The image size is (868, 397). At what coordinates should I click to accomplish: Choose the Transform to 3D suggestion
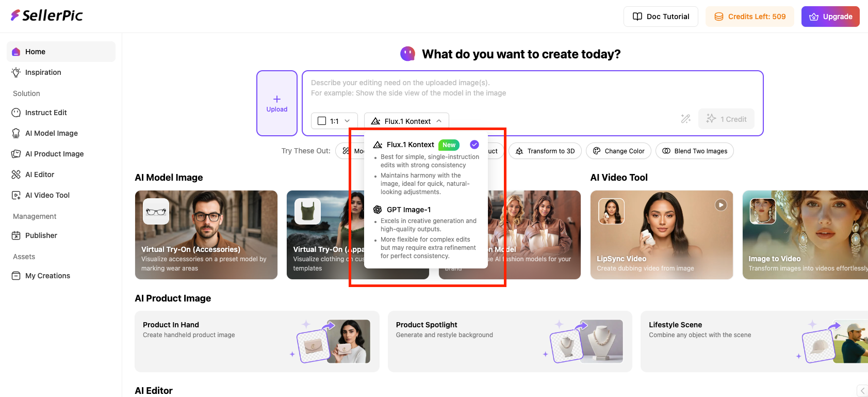(545, 151)
